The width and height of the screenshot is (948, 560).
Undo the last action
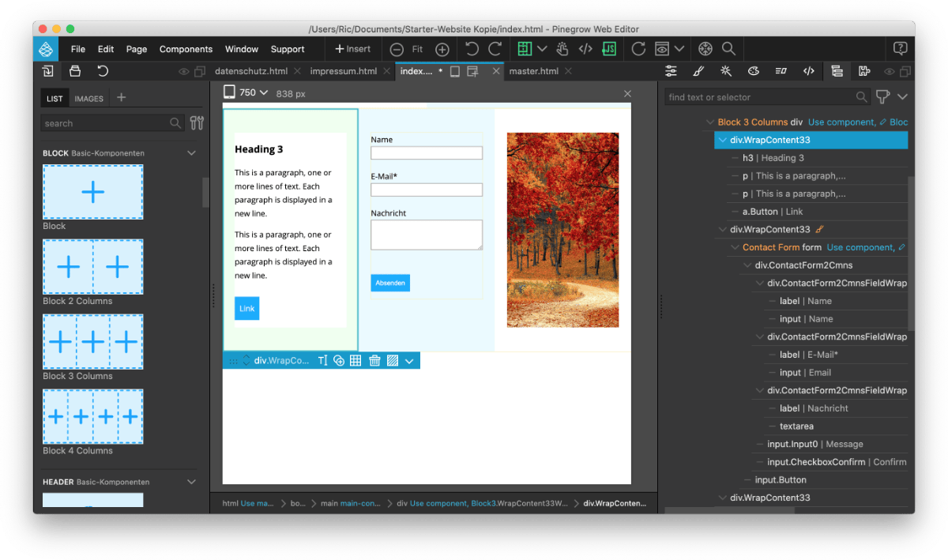pyautogui.click(x=472, y=49)
